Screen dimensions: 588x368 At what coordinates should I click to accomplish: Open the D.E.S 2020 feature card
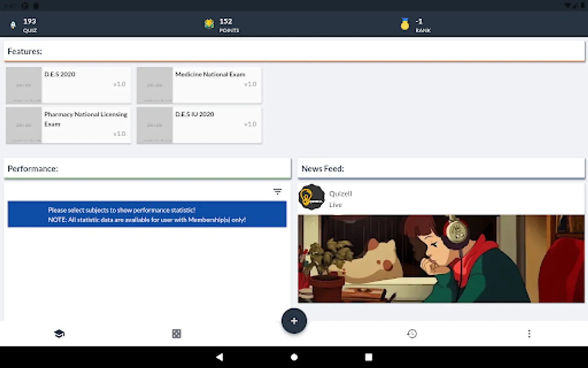coord(69,85)
